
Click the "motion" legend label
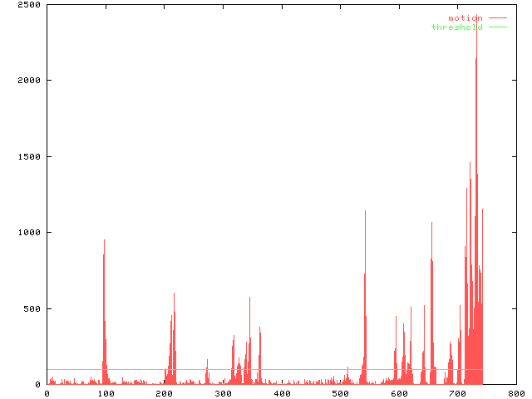pyautogui.click(x=465, y=18)
